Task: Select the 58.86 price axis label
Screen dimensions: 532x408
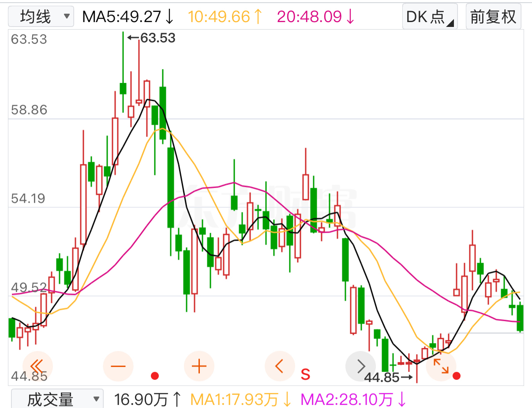Action: (x=29, y=110)
